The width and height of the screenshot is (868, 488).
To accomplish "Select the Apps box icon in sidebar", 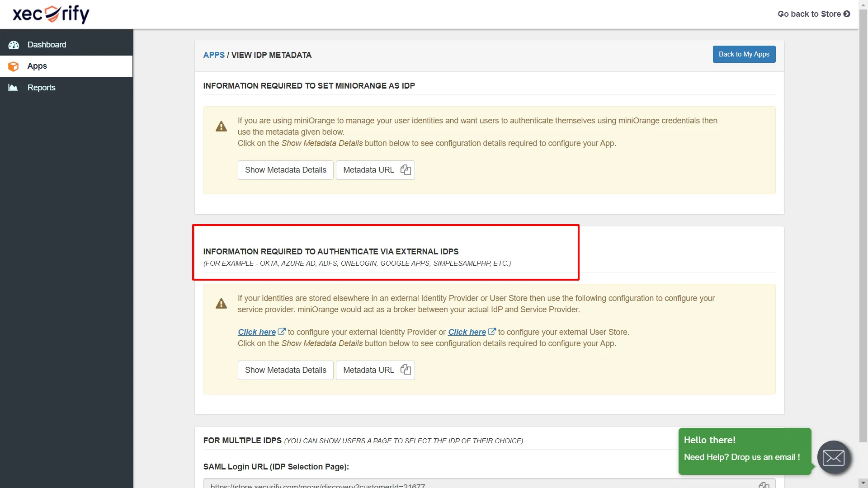I will click(14, 66).
